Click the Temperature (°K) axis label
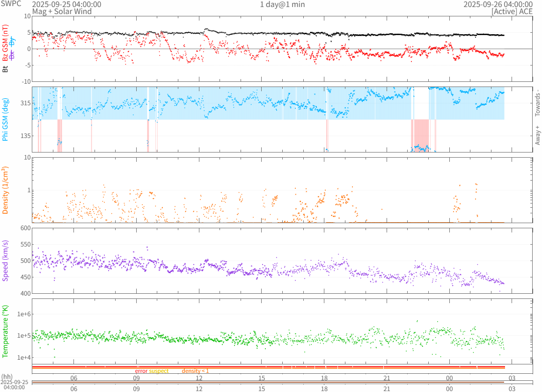 pyautogui.click(x=6, y=331)
